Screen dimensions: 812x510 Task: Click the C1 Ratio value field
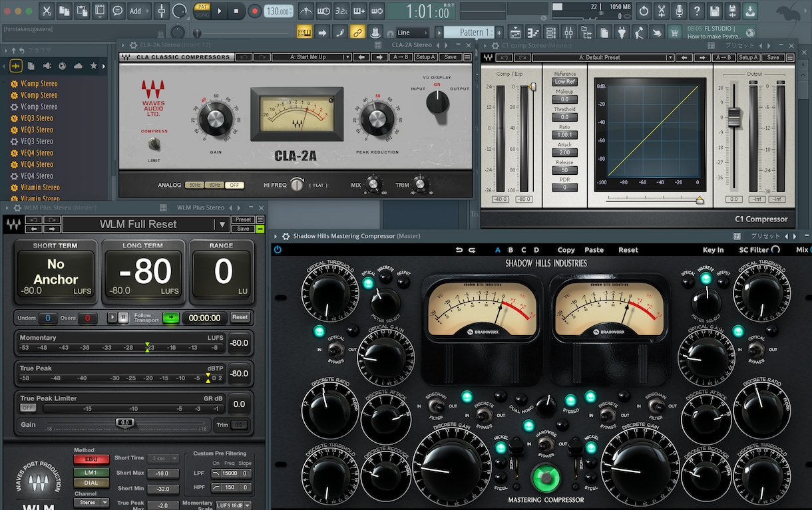click(565, 134)
